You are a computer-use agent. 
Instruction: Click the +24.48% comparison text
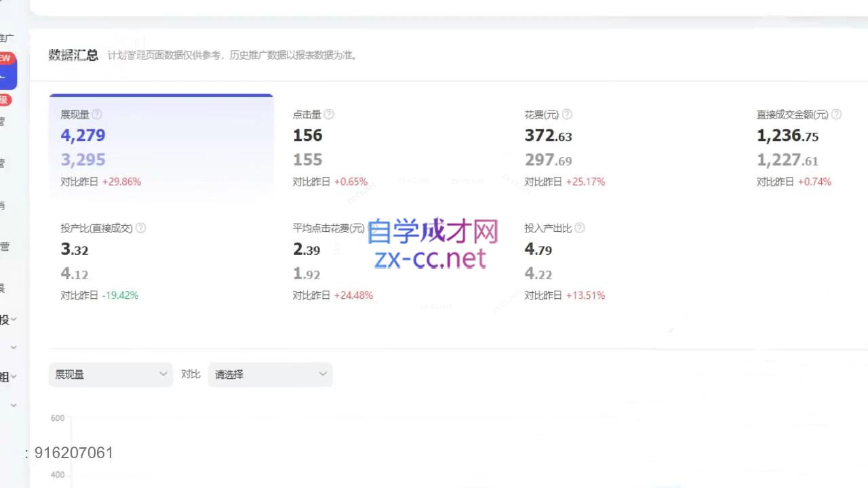tap(353, 296)
